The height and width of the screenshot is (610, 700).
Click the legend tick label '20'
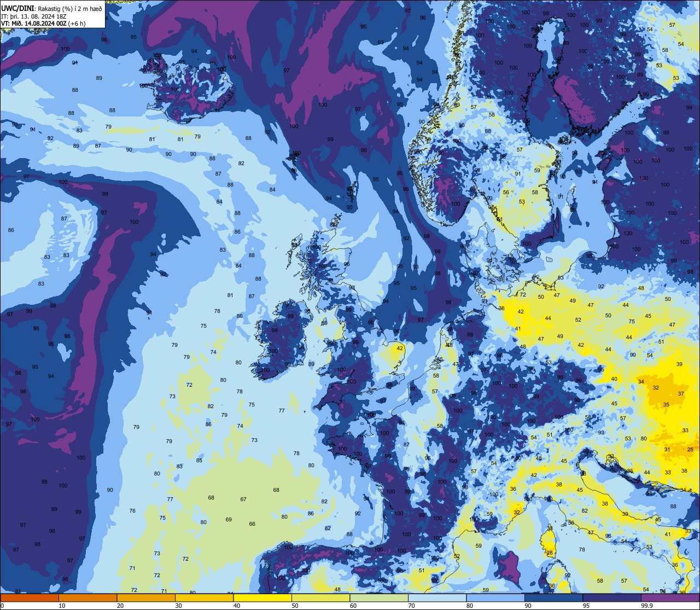coord(120,606)
